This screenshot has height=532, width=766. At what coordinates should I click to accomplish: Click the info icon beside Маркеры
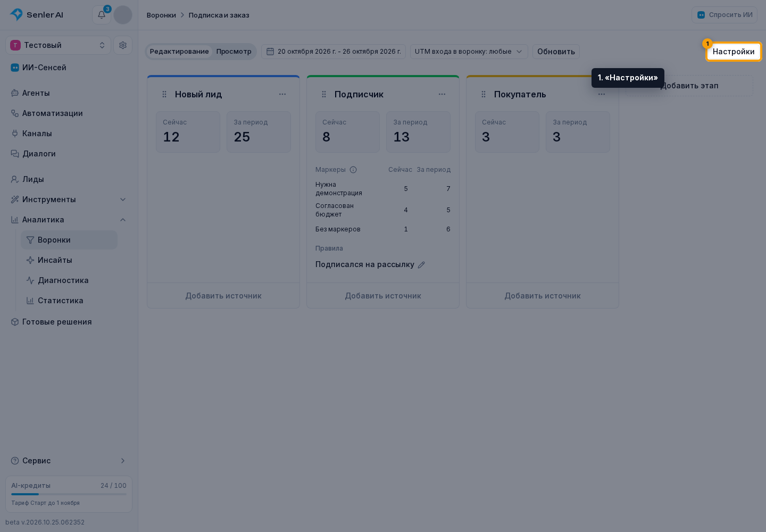353,170
